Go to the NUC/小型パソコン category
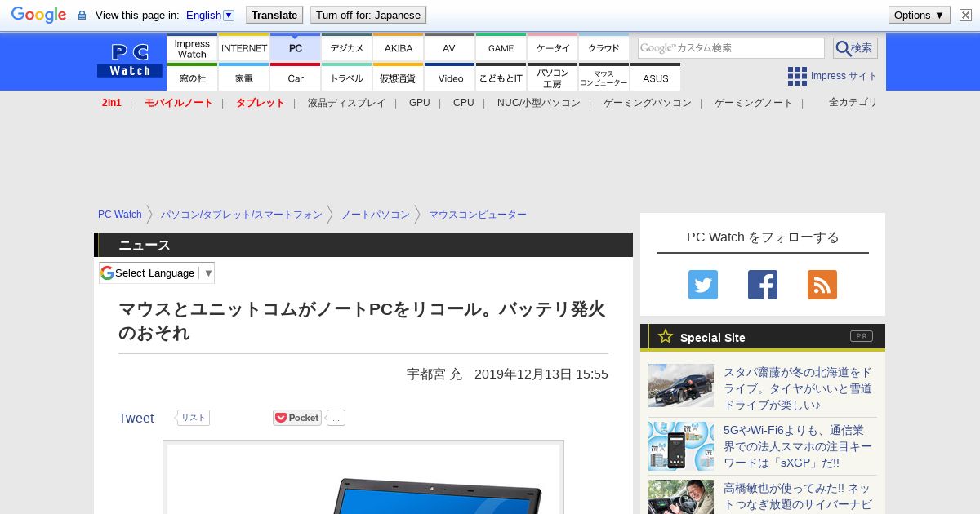The height and width of the screenshot is (514, 980). [539, 103]
